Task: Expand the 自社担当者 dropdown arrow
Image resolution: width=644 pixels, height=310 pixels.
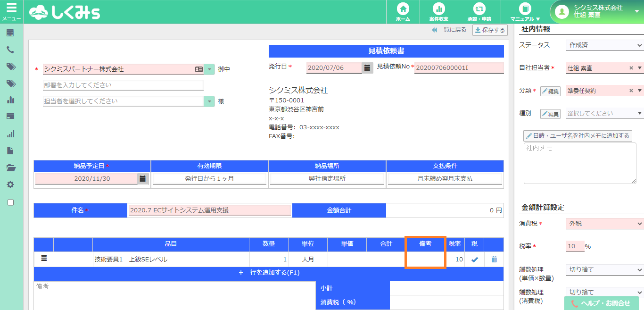Action: (640, 68)
